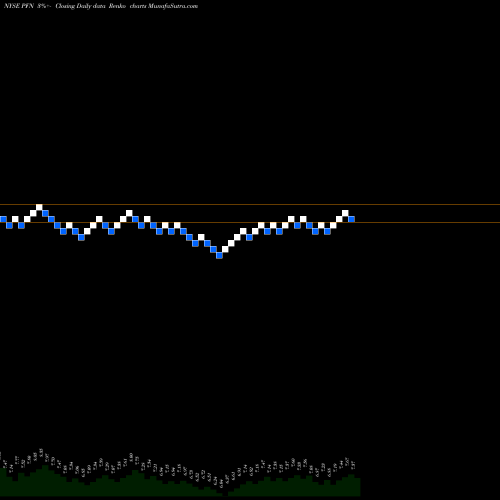Click the final blue Renko brick ending the series

351,219
